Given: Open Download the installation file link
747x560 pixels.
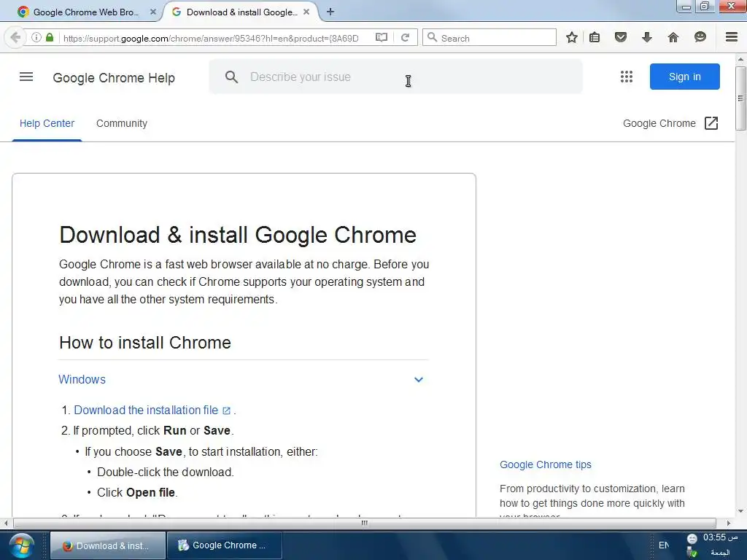Looking at the screenshot, I should coord(146,410).
